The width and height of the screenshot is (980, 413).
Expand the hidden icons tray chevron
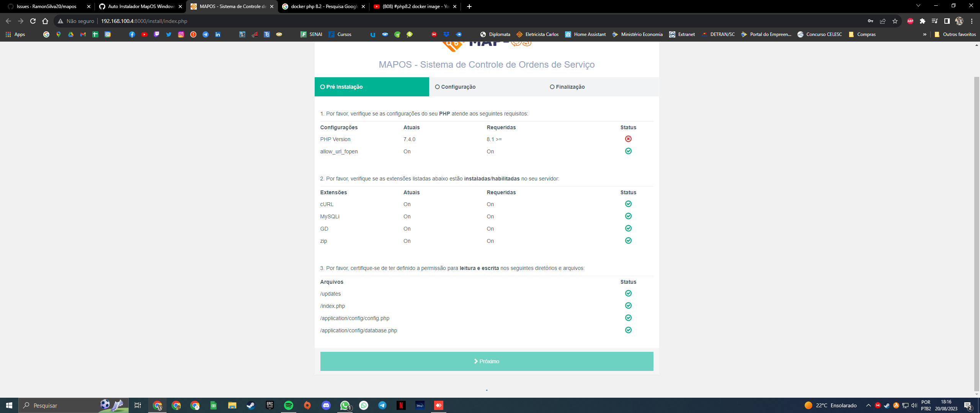[868, 406]
